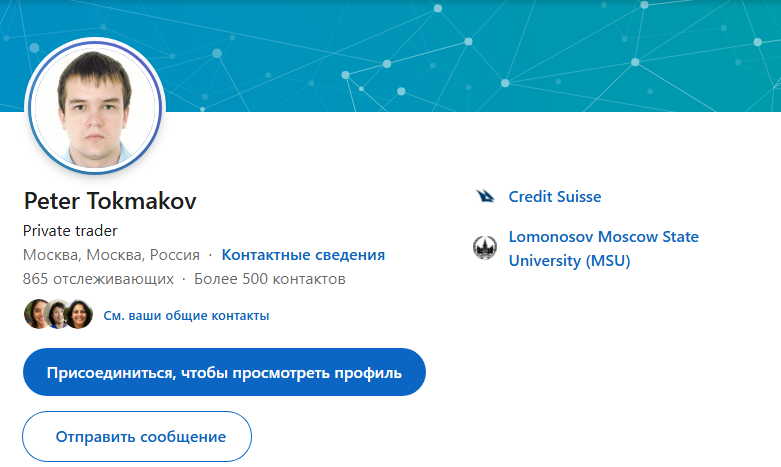Click the См. ваши общие контакты link
781x467 pixels.
[186, 316]
